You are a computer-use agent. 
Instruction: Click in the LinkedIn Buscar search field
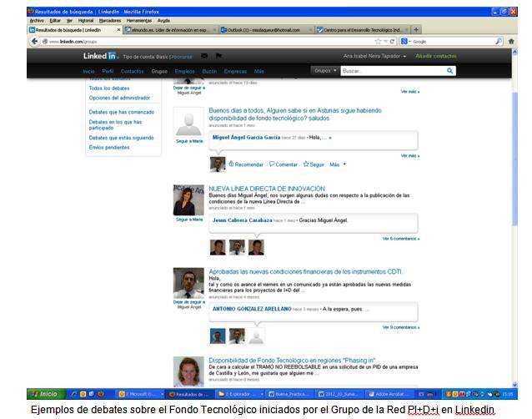[393, 71]
